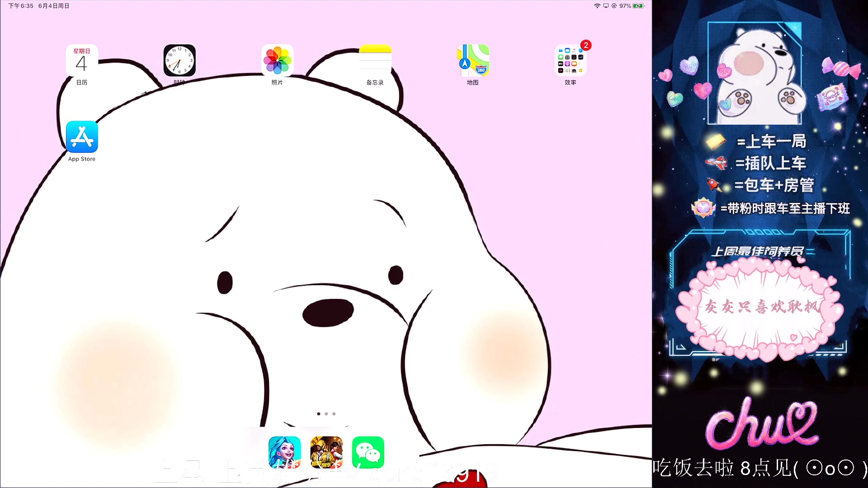868x488 pixels.
Task: Tap the AirPlay screen mirroring icon
Action: [x=606, y=6]
